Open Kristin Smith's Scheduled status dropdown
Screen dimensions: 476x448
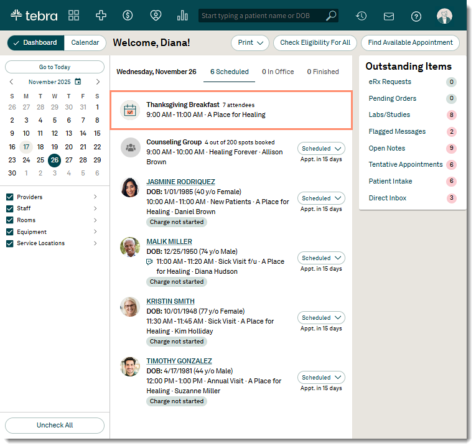pos(321,318)
